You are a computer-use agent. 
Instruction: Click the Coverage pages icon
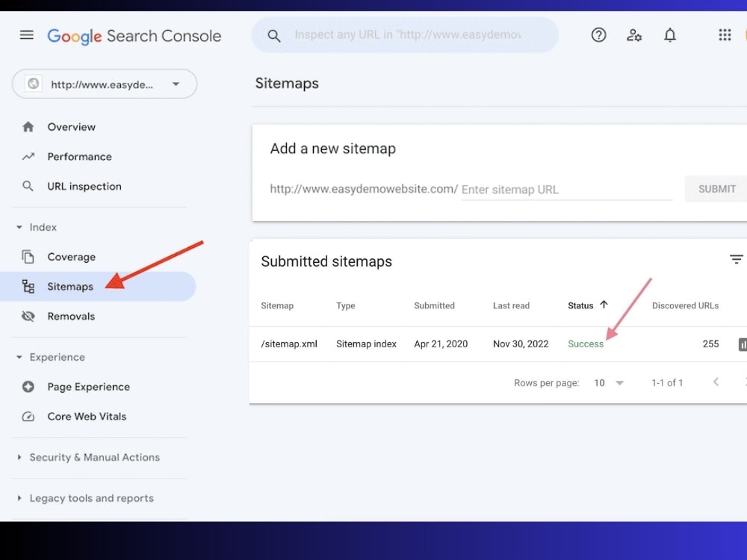(x=28, y=257)
